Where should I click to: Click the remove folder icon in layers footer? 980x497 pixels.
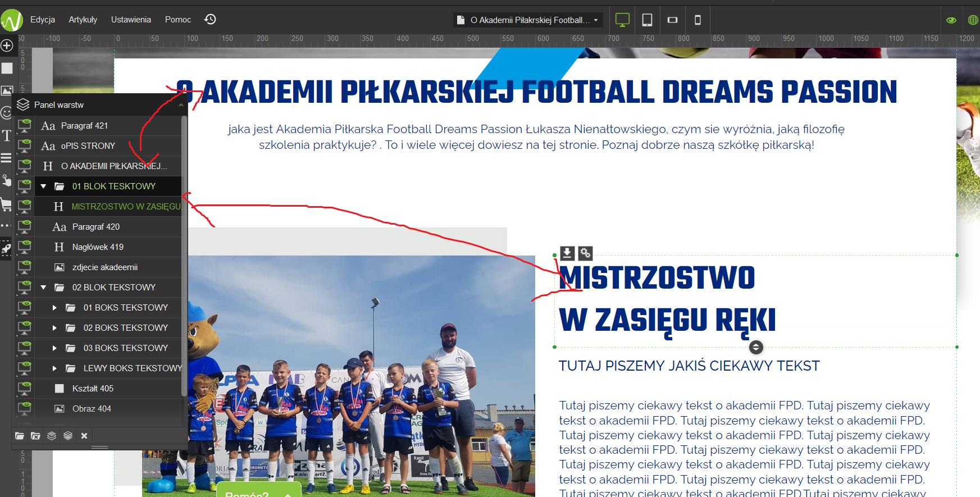(x=35, y=436)
